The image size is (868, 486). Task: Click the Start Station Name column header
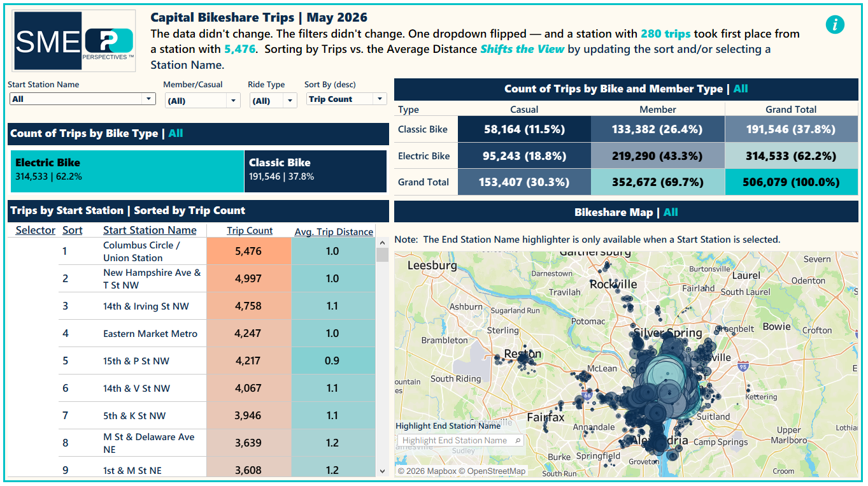(x=150, y=231)
